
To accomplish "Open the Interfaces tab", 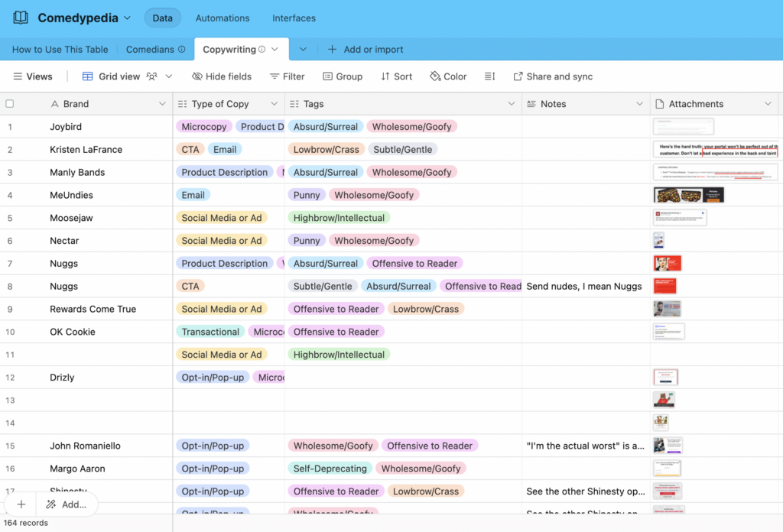I will (x=294, y=18).
